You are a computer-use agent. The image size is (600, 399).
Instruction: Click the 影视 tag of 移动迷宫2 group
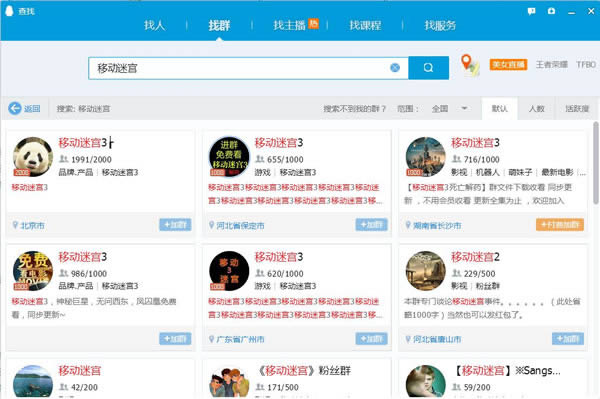tap(459, 286)
